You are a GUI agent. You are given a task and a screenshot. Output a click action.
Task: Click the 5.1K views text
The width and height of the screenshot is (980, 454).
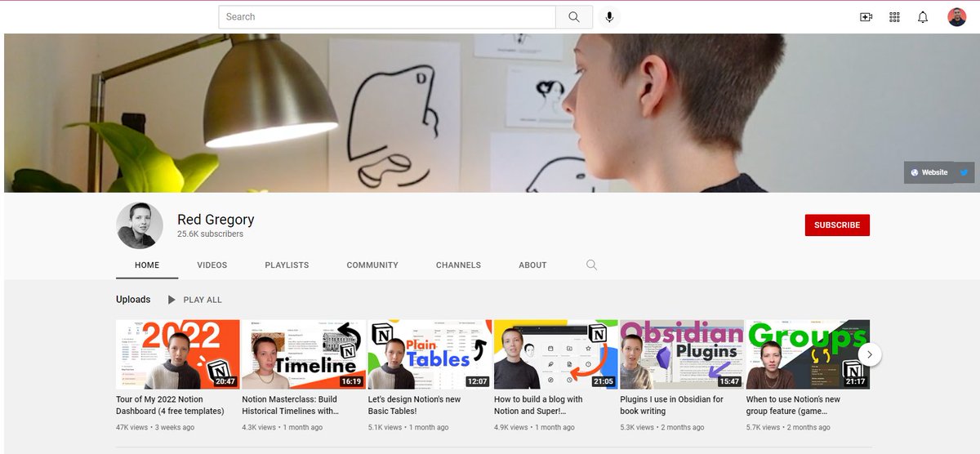[x=385, y=427]
